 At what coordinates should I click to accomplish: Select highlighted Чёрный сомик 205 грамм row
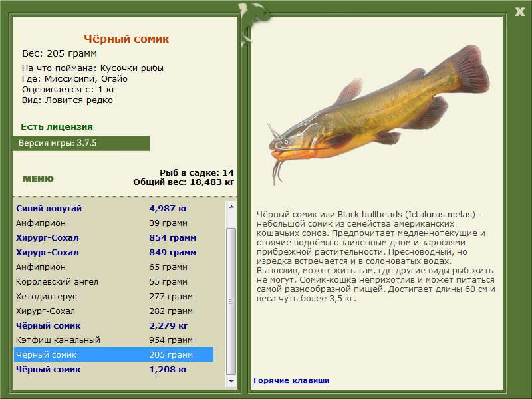[x=114, y=354]
